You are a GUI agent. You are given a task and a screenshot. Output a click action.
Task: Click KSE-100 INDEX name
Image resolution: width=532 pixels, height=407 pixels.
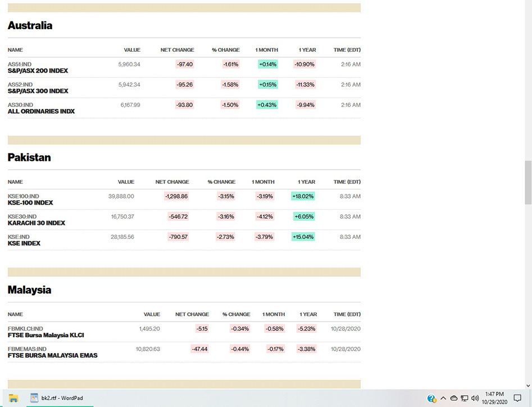[x=30, y=202]
